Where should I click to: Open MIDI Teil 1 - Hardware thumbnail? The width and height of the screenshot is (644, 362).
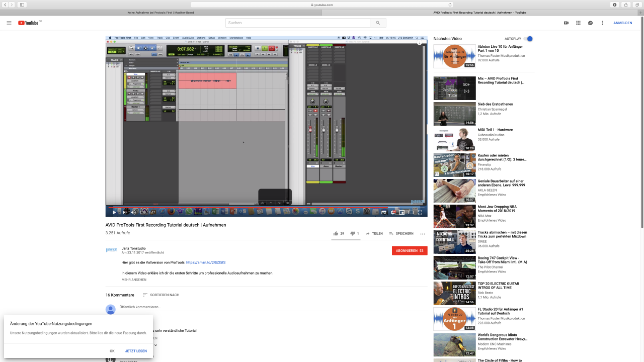pyautogui.click(x=454, y=139)
